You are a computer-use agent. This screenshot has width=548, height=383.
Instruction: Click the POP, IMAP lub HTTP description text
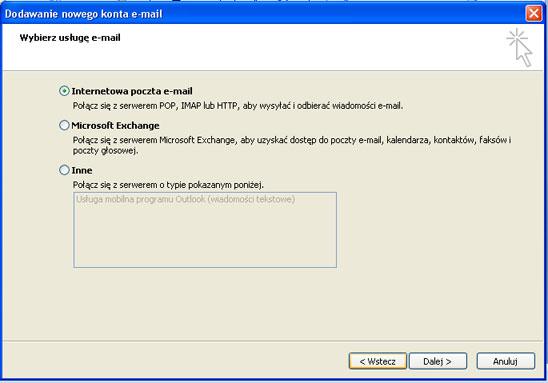pos(238,106)
